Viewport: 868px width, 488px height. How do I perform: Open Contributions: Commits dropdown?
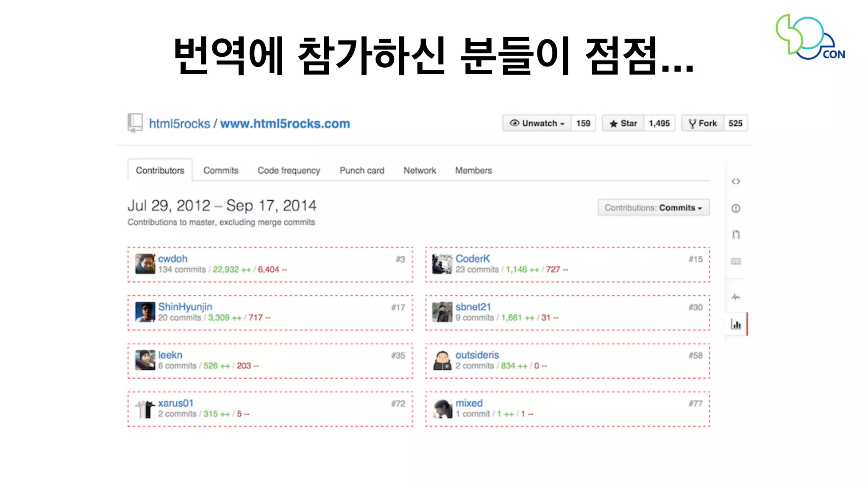tap(654, 208)
